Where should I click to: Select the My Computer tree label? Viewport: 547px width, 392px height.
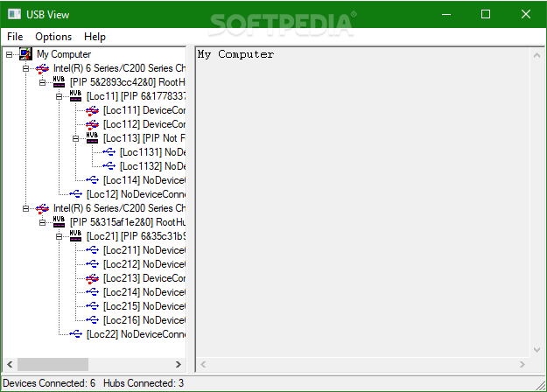click(x=64, y=54)
